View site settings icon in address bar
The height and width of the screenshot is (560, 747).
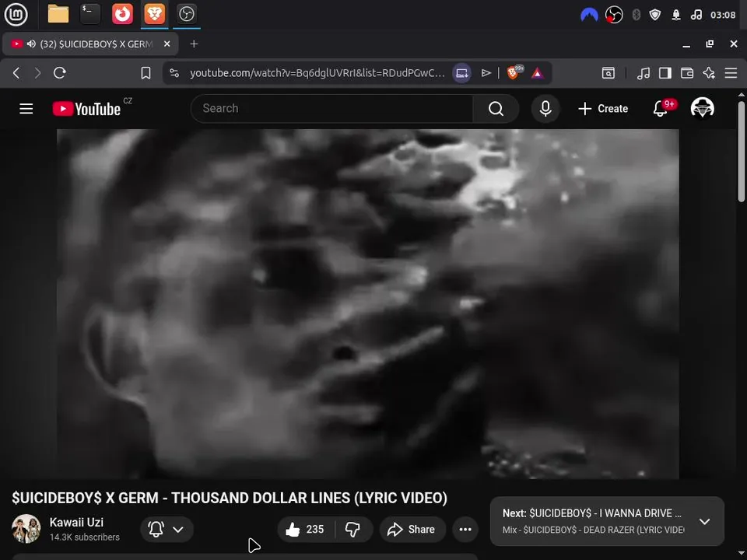point(174,73)
